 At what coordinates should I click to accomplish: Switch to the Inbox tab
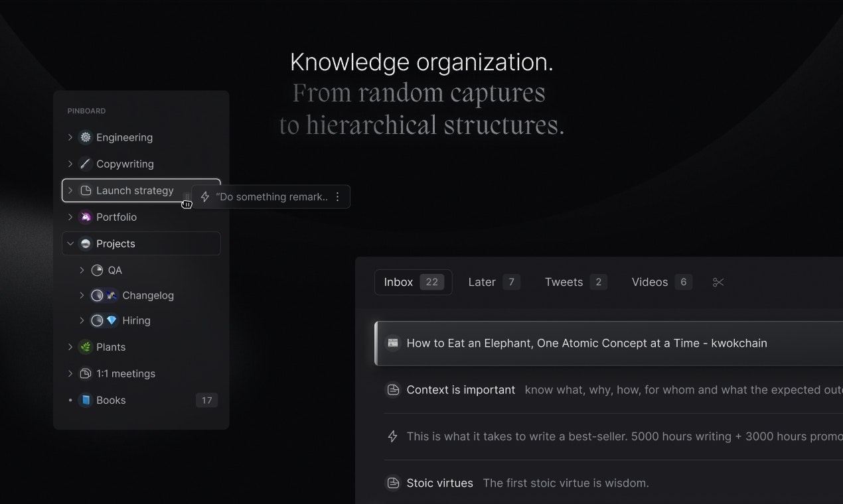coord(413,283)
